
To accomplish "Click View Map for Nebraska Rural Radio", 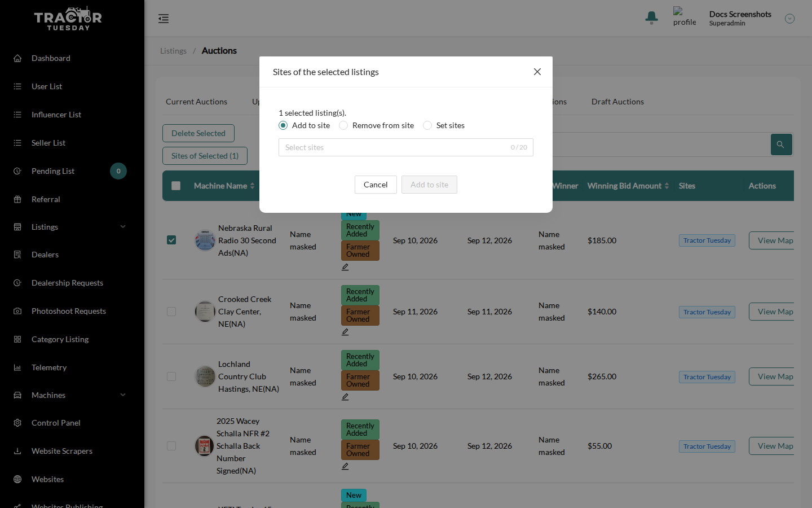I will pos(771,240).
